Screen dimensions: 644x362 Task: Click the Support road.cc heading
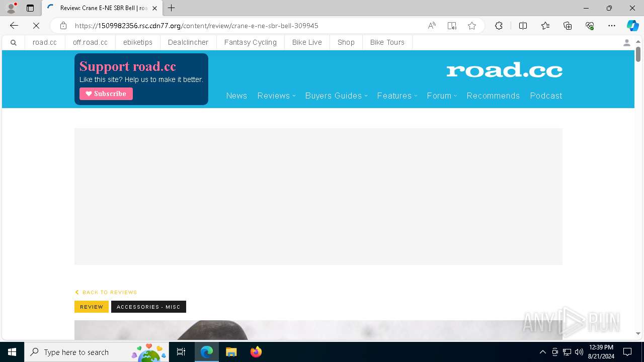click(x=128, y=66)
